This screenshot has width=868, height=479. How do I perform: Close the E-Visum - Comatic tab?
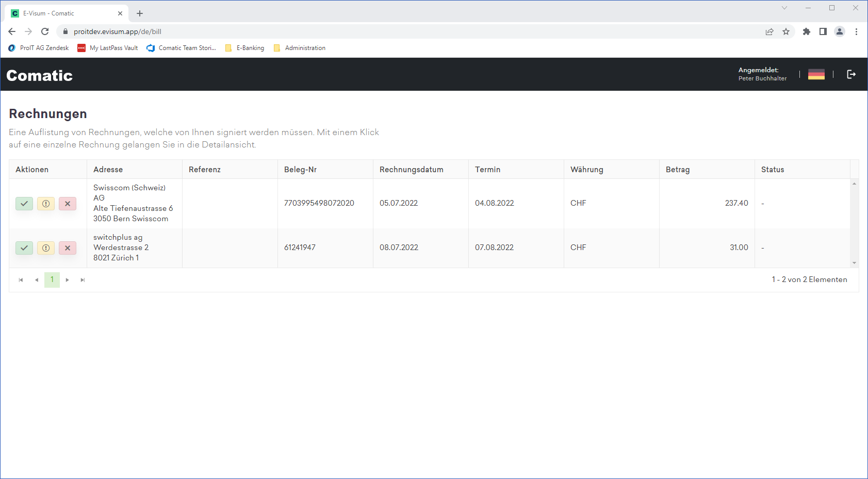pyautogui.click(x=120, y=13)
